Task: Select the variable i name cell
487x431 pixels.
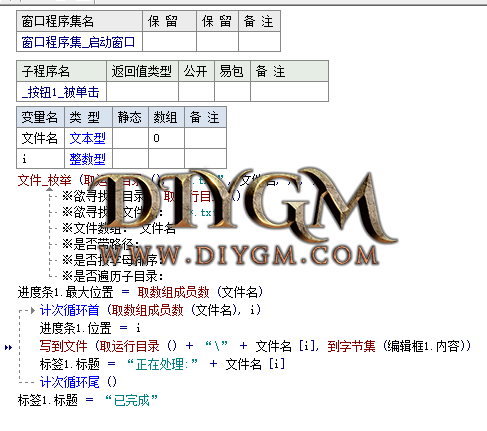Action: point(40,159)
